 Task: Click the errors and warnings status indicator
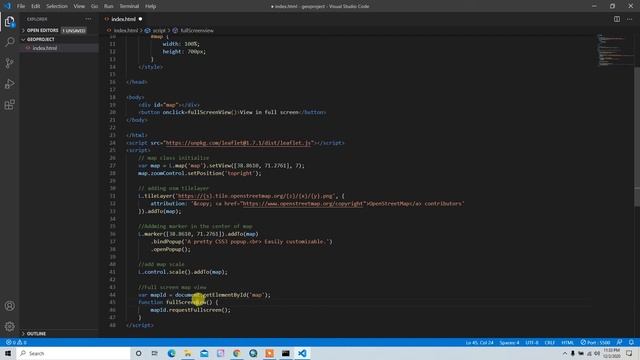(x=16, y=342)
